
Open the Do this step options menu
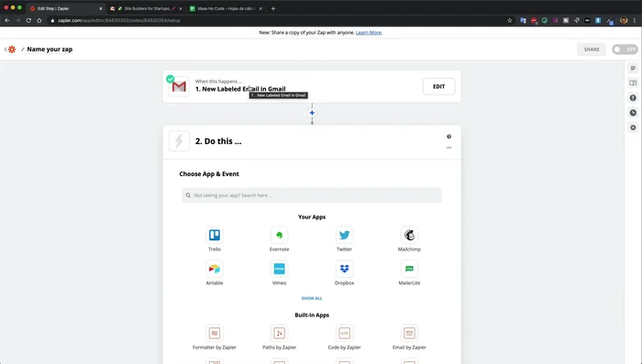point(448,148)
